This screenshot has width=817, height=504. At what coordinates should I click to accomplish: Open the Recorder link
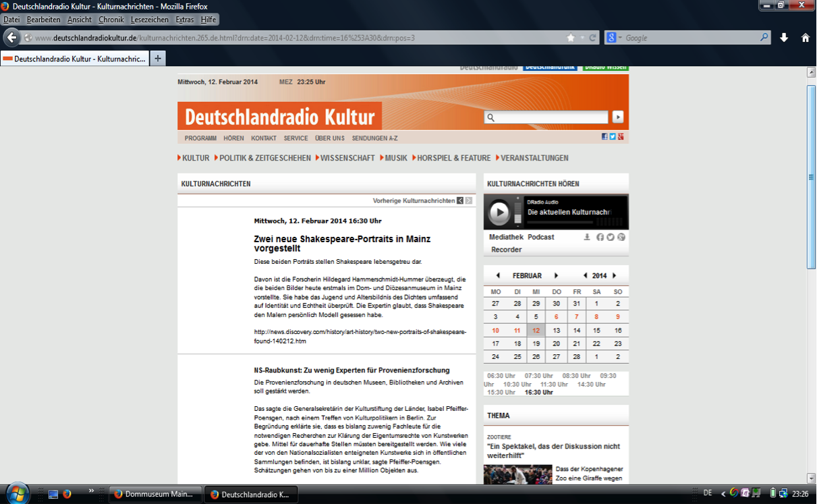tap(507, 250)
